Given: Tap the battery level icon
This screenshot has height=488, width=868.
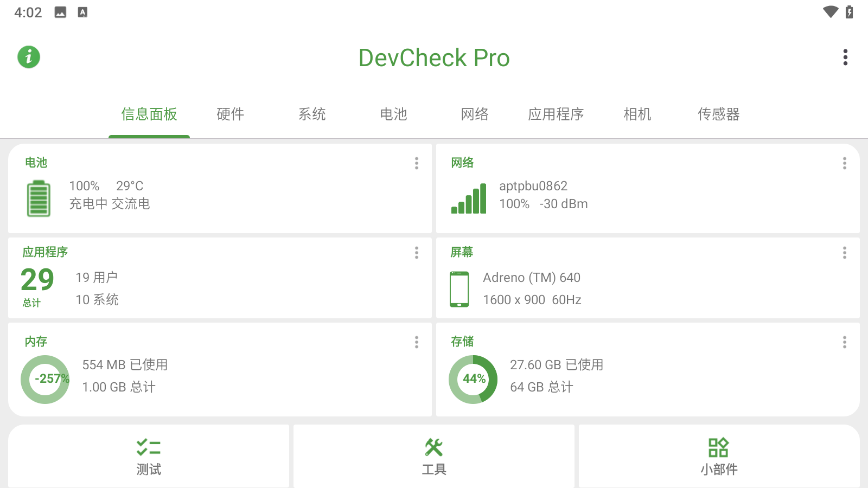Looking at the screenshot, I should [39, 199].
